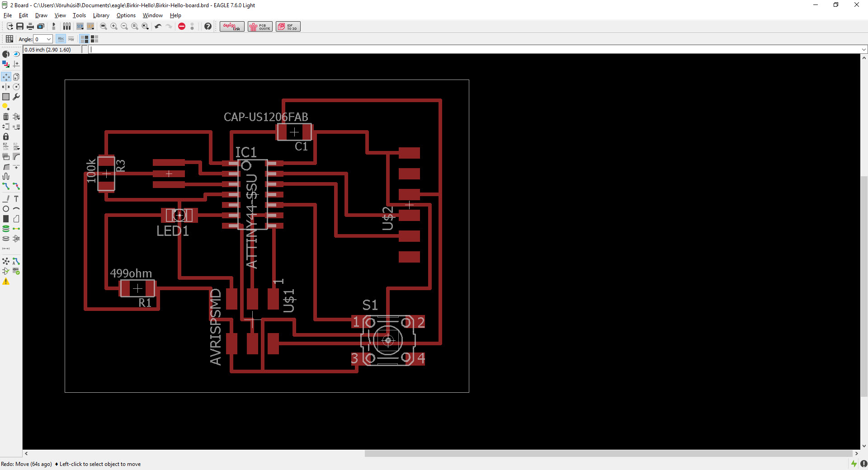Image resolution: width=868 pixels, height=470 pixels.
Task: Select the Change (wrench) tool
Action: pos(16,97)
